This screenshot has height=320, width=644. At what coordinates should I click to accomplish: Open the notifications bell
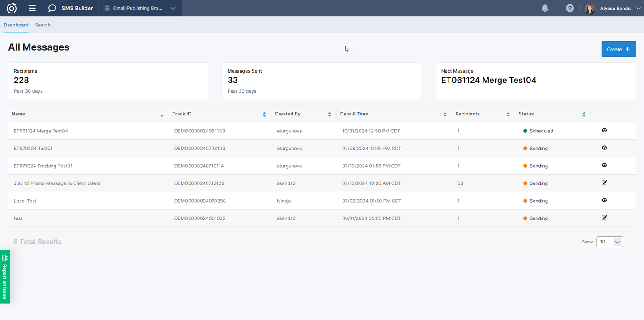point(545,8)
